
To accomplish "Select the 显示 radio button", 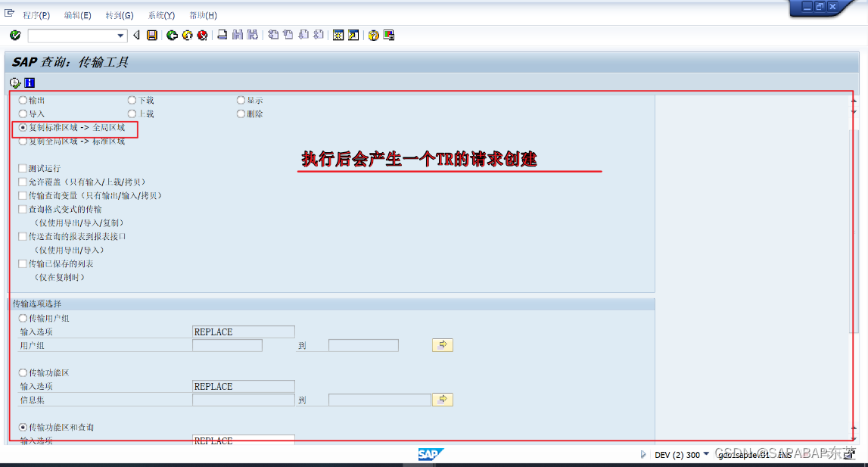I will click(241, 100).
